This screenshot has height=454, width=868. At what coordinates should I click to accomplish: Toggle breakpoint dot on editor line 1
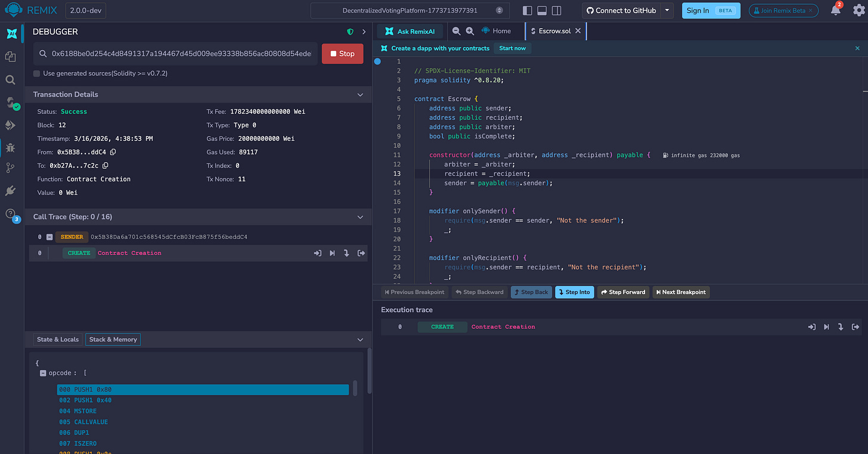point(377,61)
